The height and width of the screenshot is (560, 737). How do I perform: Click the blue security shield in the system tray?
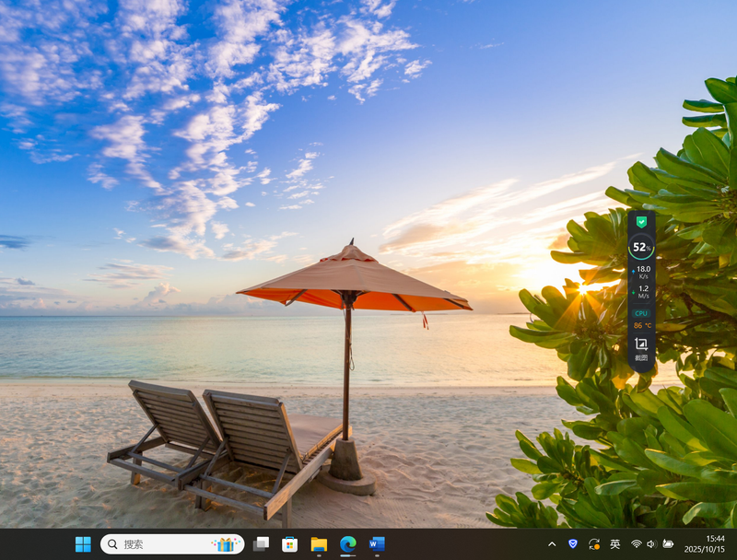[572, 543]
